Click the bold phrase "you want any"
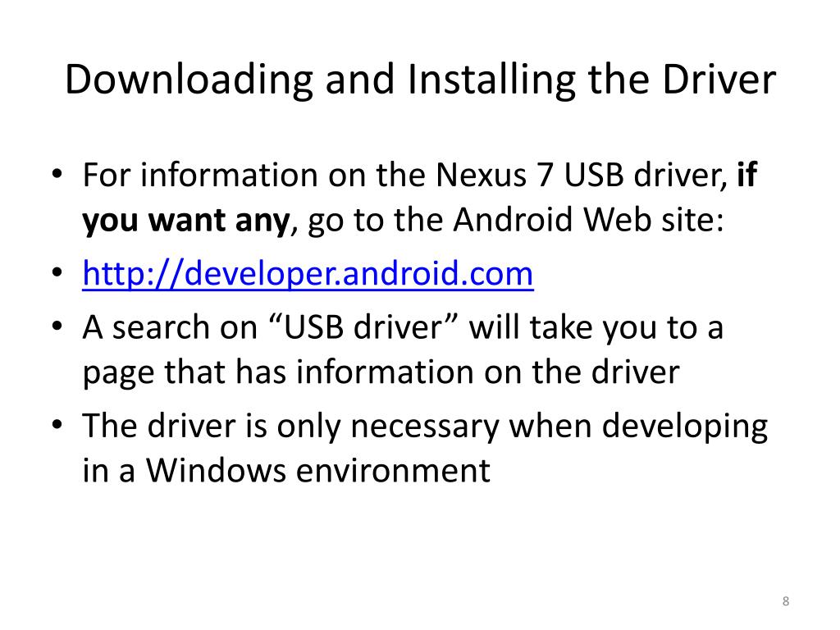The image size is (840, 630). pyautogui.click(x=186, y=221)
